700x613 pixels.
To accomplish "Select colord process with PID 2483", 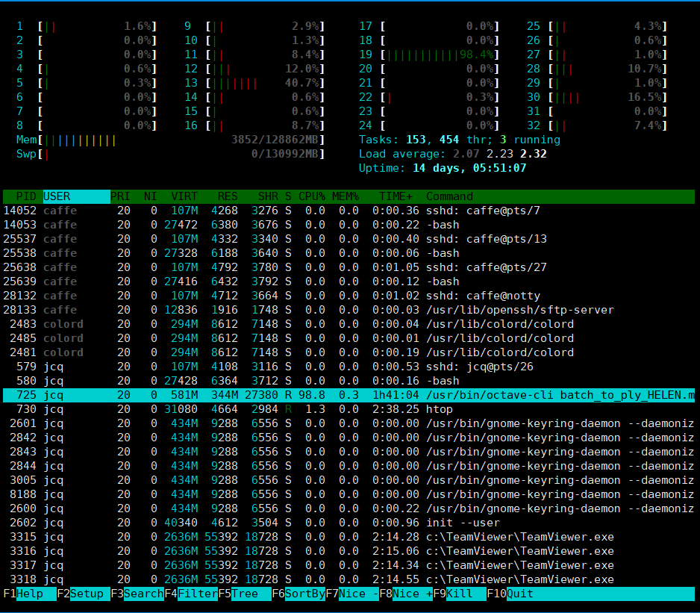I will tap(349, 324).
